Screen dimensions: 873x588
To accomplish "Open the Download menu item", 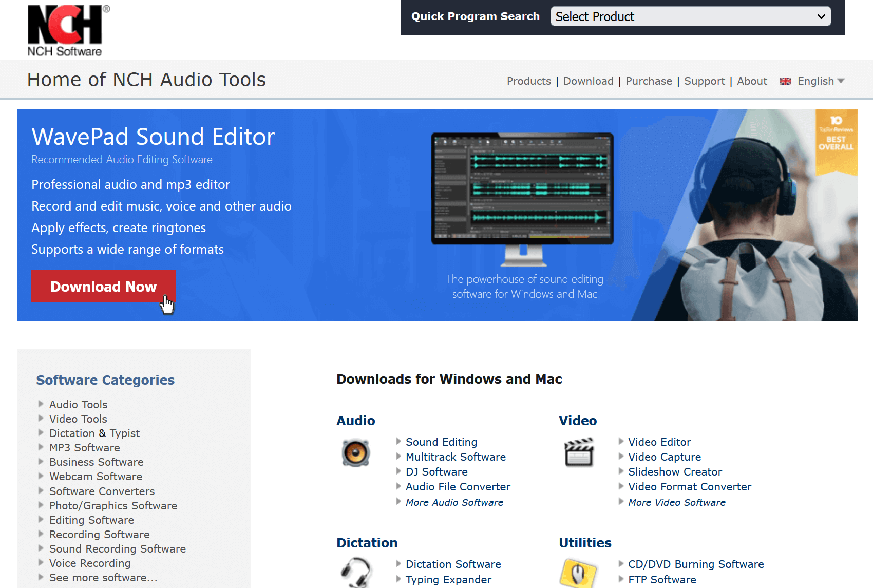I will click(x=589, y=81).
